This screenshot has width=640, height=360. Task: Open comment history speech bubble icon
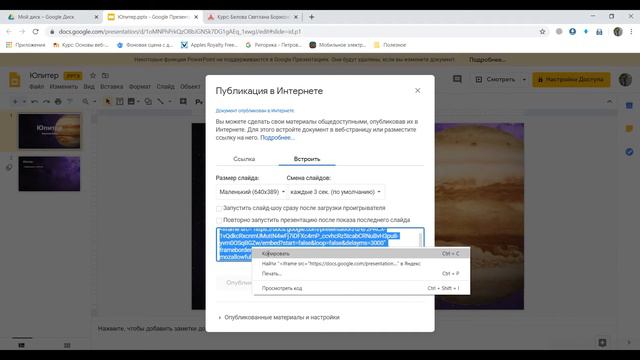(x=457, y=79)
